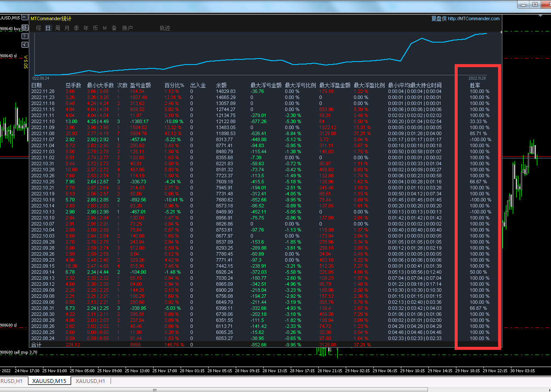Open the 备 notes tab
Screen dimensions: 551x392
[x=114, y=28]
